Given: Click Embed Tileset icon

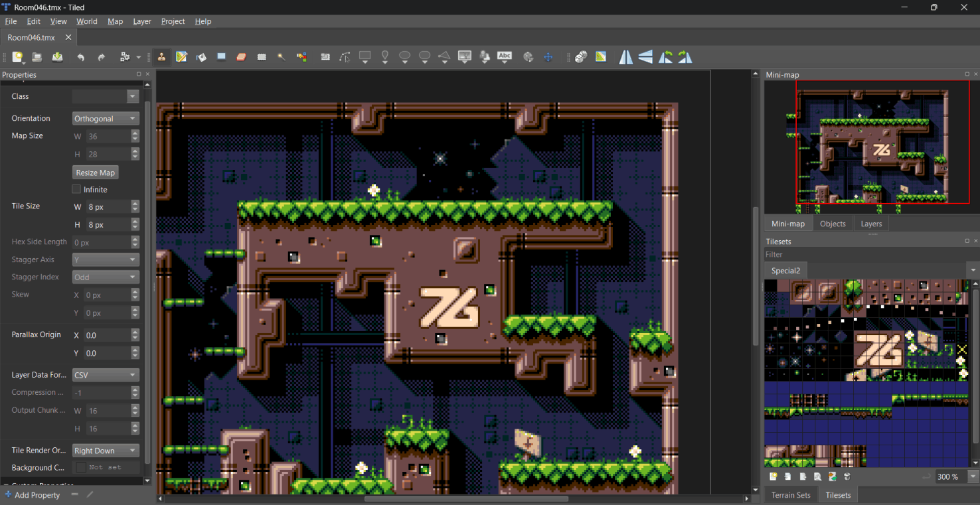Looking at the screenshot, I should click(788, 476).
